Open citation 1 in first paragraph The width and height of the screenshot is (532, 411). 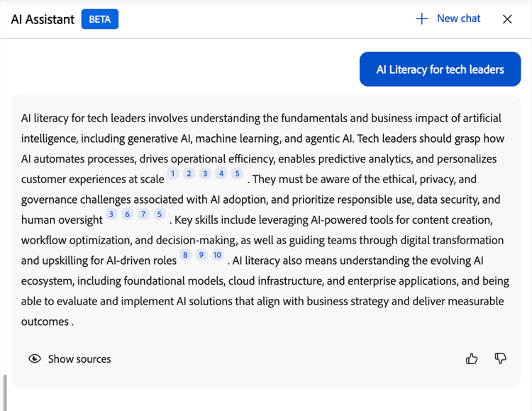click(x=173, y=174)
